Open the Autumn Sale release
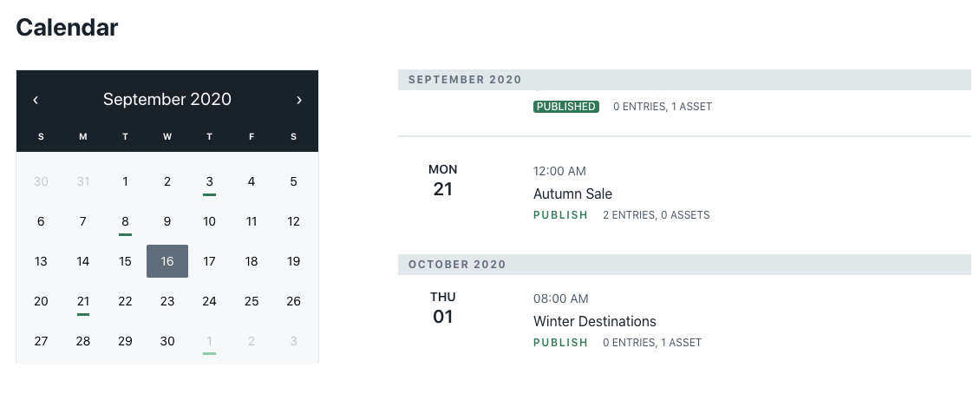The image size is (980, 420). pyautogui.click(x=572, y=194)
